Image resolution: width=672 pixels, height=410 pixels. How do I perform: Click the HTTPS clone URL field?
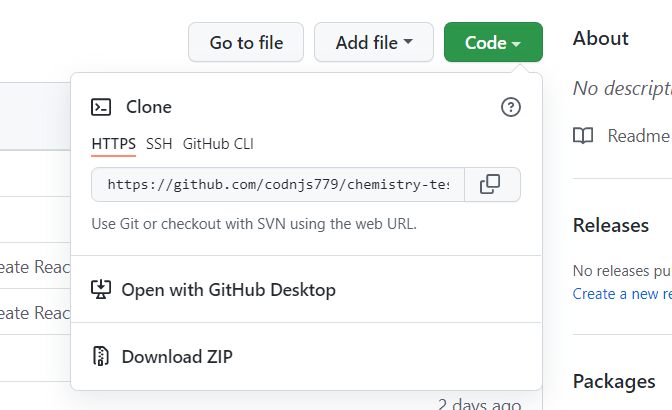coord(278,185)
